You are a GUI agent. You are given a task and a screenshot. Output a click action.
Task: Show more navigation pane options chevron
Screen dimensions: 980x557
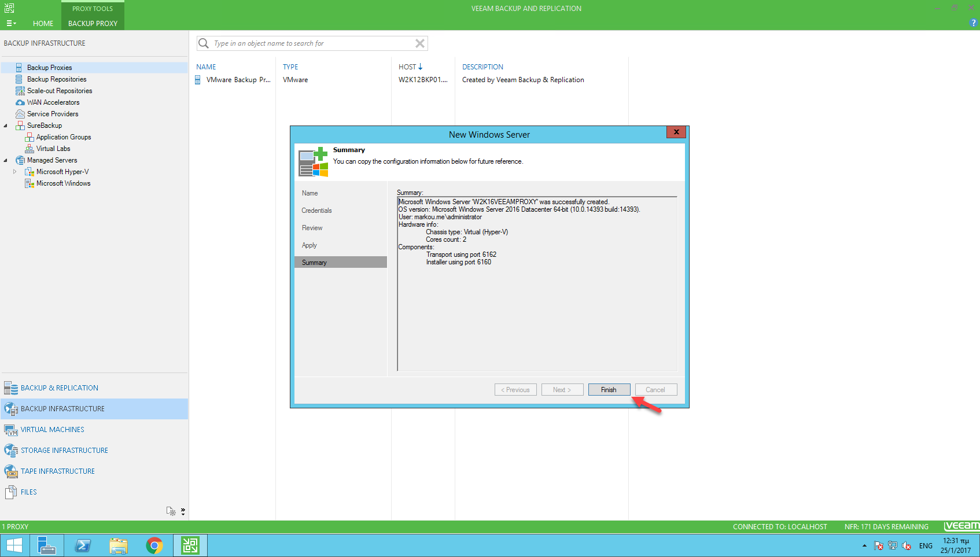(183, 511)
